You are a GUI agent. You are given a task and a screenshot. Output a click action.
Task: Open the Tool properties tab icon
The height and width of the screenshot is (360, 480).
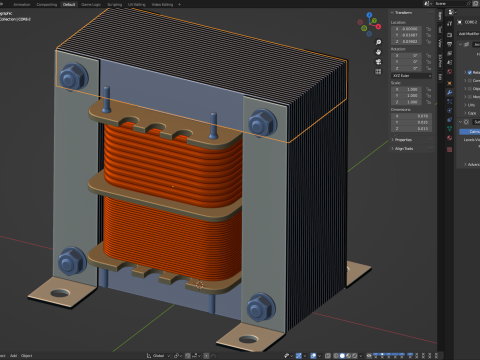[449, 23]
